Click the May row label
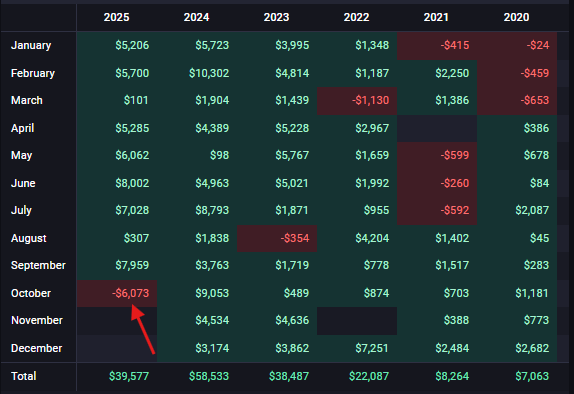 [22, 155]
